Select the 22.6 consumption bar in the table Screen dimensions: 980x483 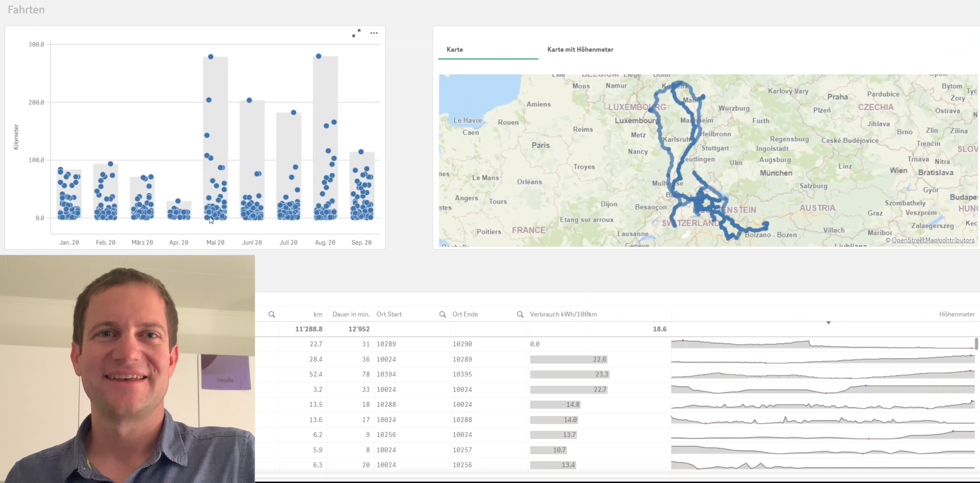(569, 359)
